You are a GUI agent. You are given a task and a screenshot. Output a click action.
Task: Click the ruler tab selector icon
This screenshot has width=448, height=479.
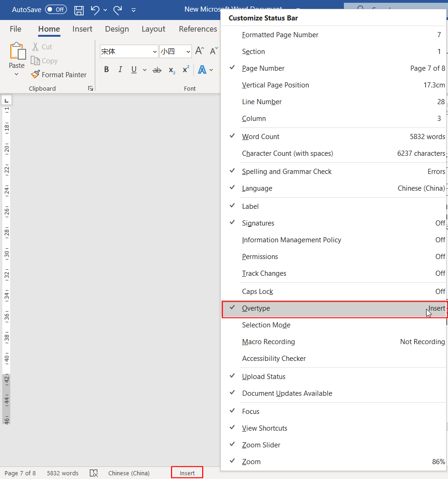(7, 100)
